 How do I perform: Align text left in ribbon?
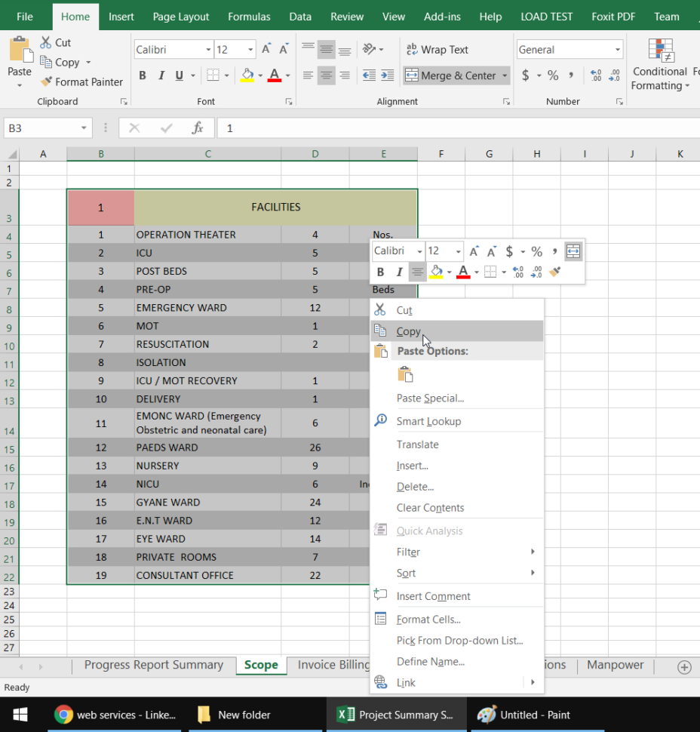[308, 75]
